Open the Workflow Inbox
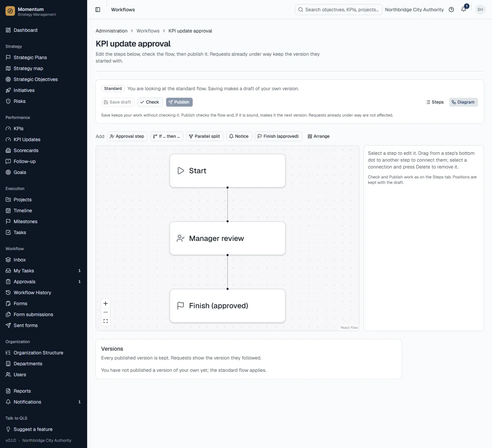Screen dimensions: 492x448 (x=44, y=260)
